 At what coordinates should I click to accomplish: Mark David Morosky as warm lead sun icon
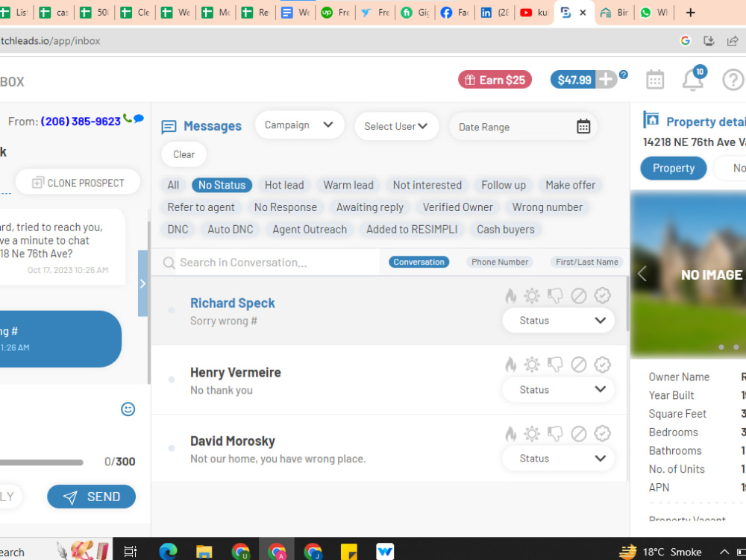(x=532, y=433)
